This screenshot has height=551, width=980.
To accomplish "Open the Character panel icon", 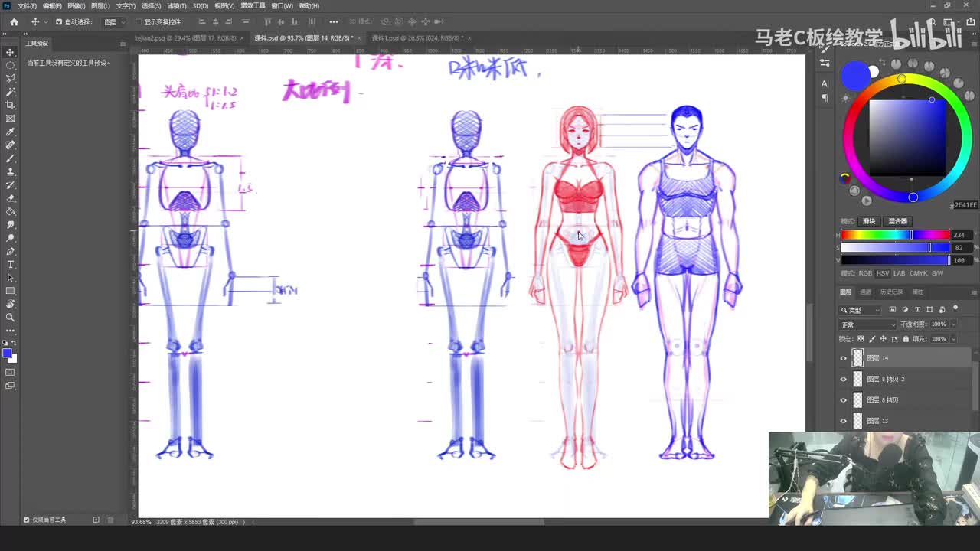I will [x=825, y=83].
